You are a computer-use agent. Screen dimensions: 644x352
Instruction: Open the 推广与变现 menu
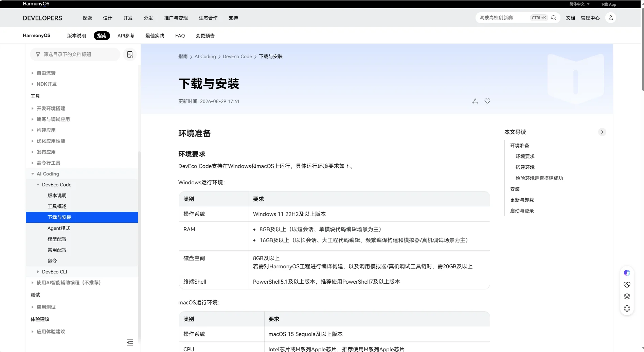click(176, 18)
